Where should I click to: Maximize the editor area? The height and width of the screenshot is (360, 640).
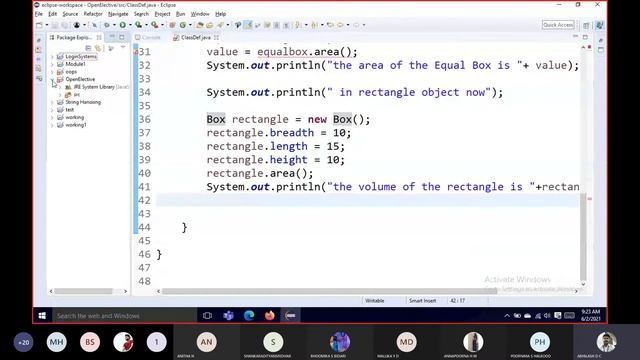[585, 37]
